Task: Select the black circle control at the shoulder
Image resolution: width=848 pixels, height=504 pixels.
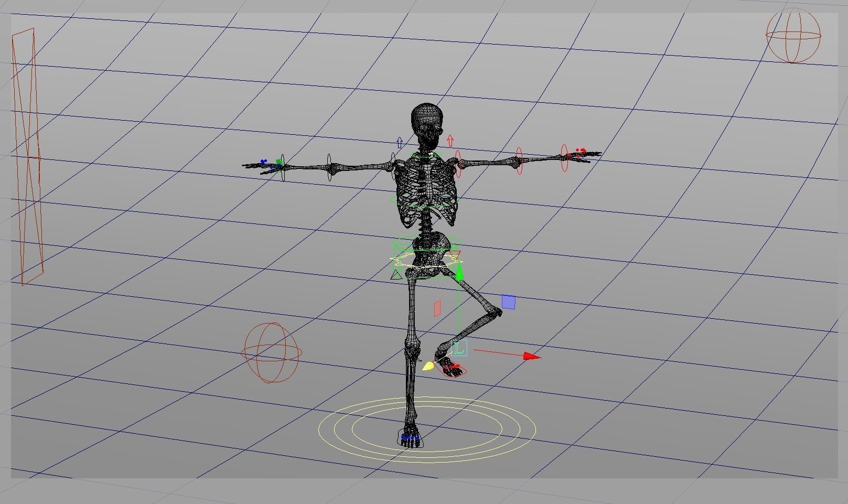Action: click(393, 166)
